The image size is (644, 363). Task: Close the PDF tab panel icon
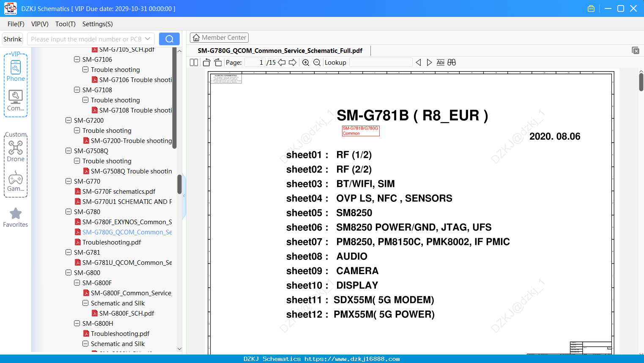click(636, 50)
